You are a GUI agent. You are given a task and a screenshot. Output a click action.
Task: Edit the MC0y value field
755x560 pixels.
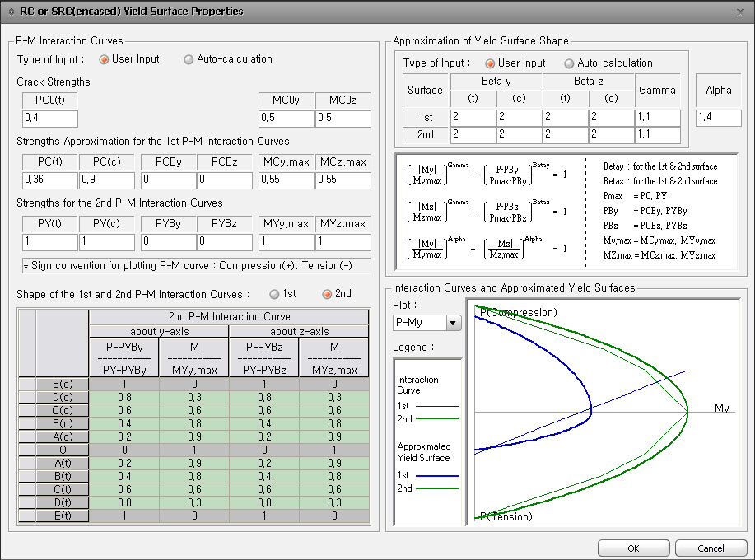click(287, 119)
